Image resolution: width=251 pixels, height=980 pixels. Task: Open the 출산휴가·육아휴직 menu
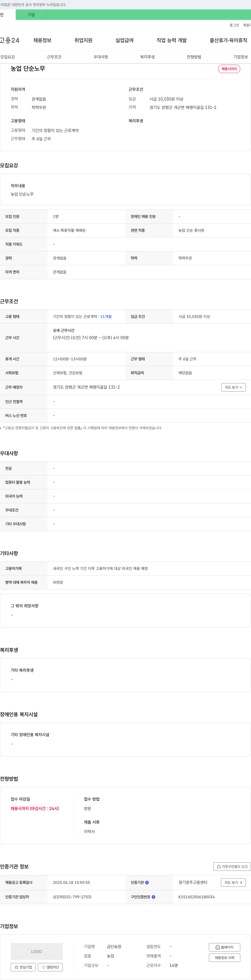pyautogui.click(x=228, y=40)
